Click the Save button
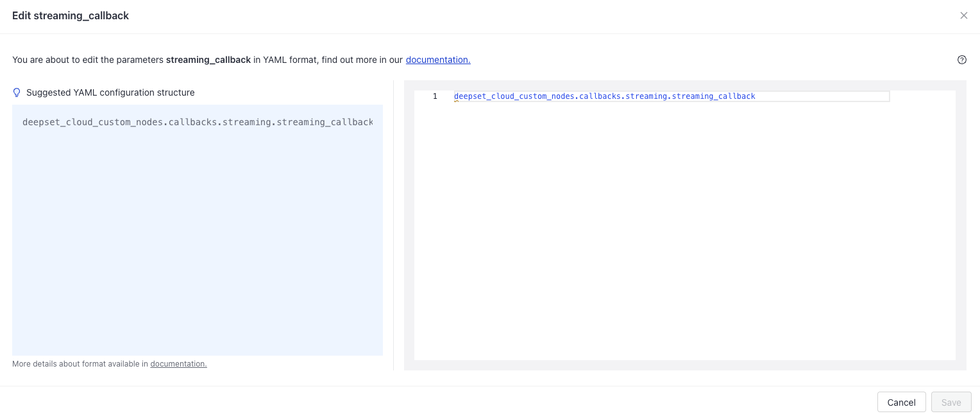Image resolution: width=980 pixels, height=416 pixels. [951, 402]
